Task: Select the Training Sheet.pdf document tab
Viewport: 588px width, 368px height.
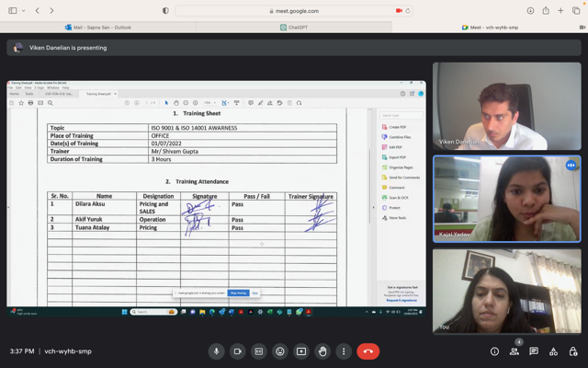Action: pos(98,94)
